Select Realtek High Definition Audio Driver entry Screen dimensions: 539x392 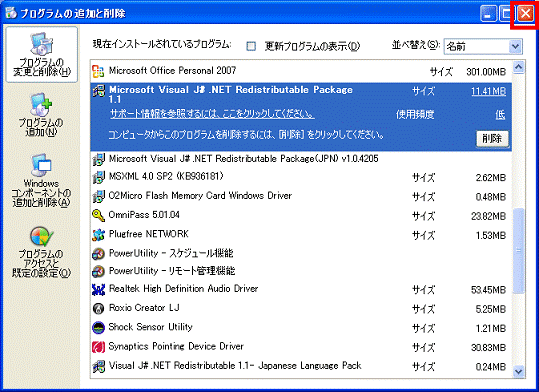301,290
